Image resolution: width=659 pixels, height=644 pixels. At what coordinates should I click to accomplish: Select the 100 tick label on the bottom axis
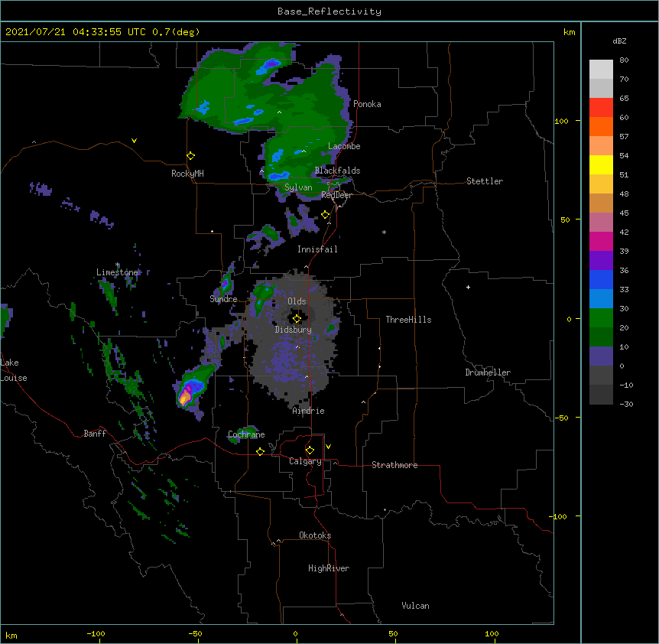point(492,633)
